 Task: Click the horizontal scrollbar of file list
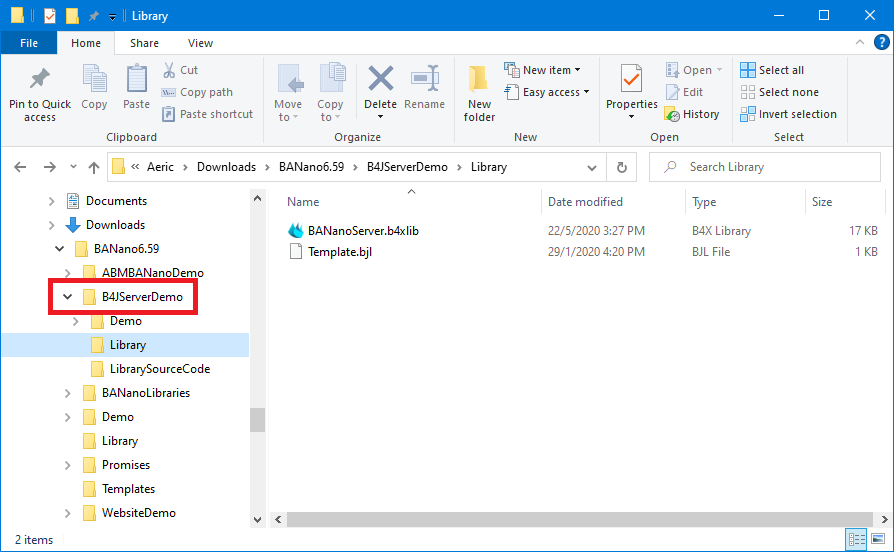580,519
